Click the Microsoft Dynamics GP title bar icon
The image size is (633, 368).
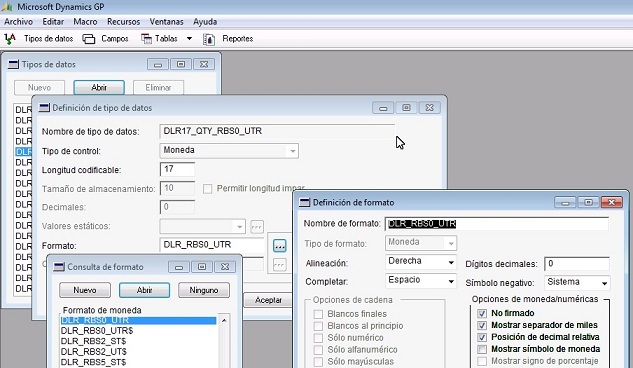[x=7, y=7]
